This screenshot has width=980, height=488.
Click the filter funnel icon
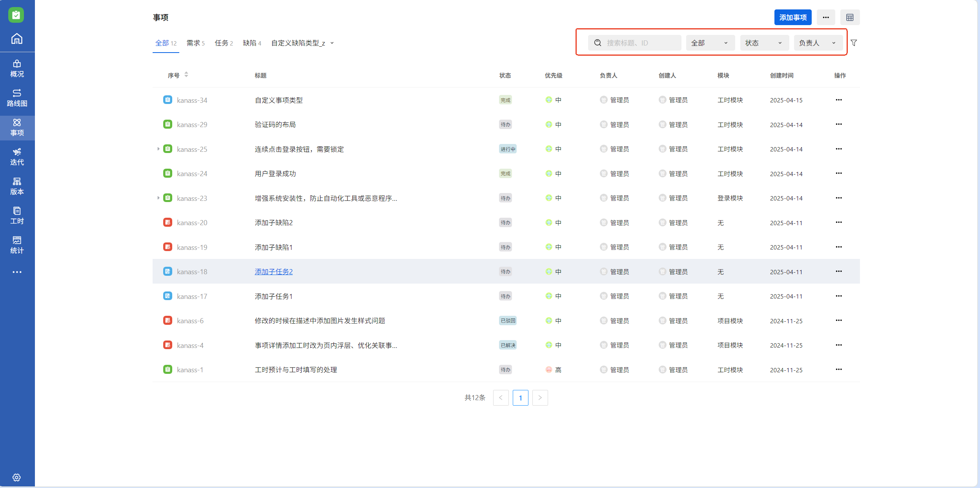tap(854, 43)
